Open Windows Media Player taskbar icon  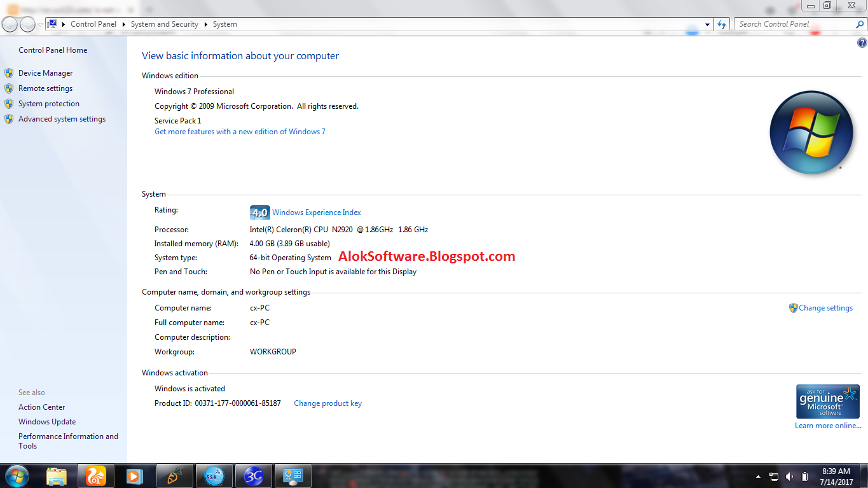134,476
